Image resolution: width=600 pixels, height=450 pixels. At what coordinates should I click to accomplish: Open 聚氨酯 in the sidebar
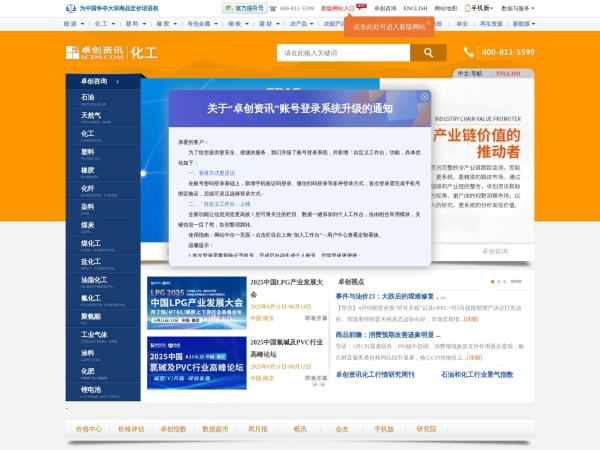coord(103,318)
